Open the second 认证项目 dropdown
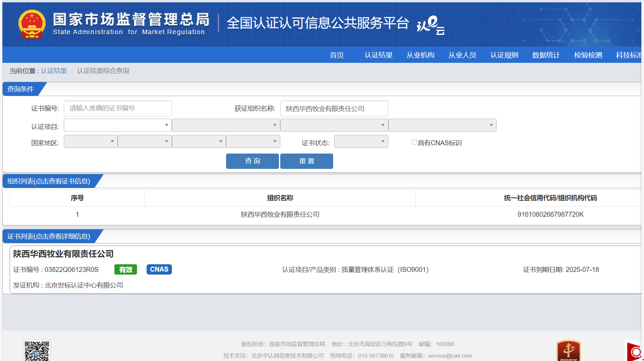The image size is (644, 361). 226,125
